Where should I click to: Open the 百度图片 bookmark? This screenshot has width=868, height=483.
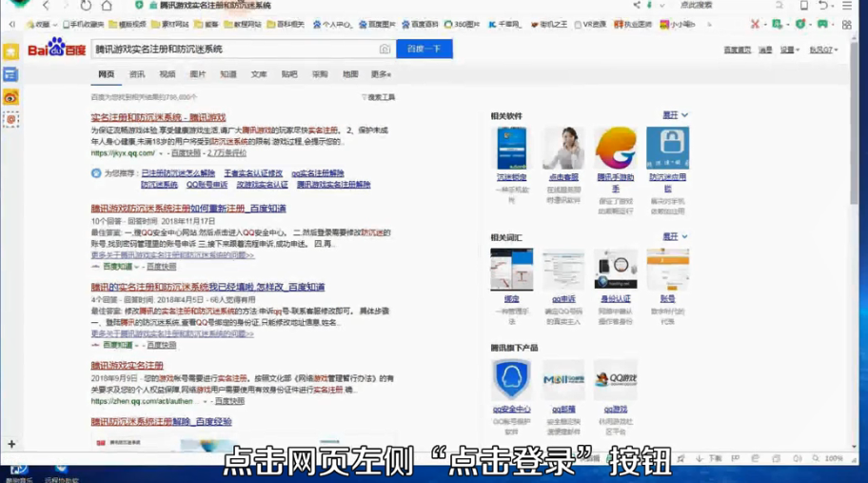[377, 25]
